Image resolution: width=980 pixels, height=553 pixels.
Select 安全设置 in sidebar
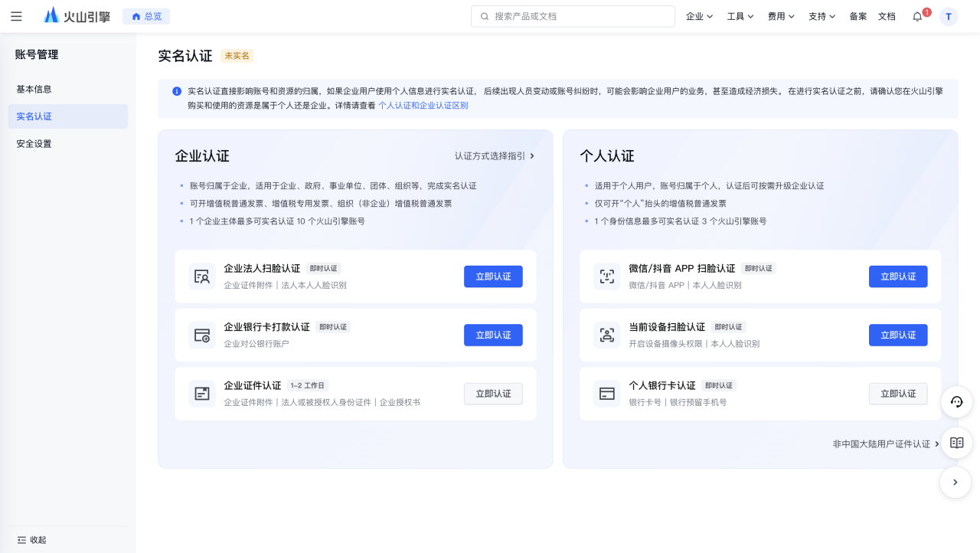click(67, 144)
